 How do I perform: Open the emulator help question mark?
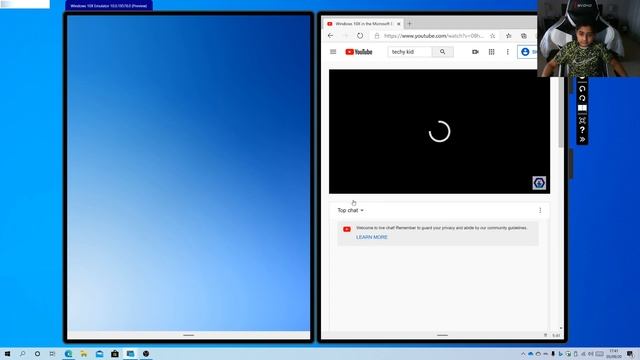click(x=582, y=130)
